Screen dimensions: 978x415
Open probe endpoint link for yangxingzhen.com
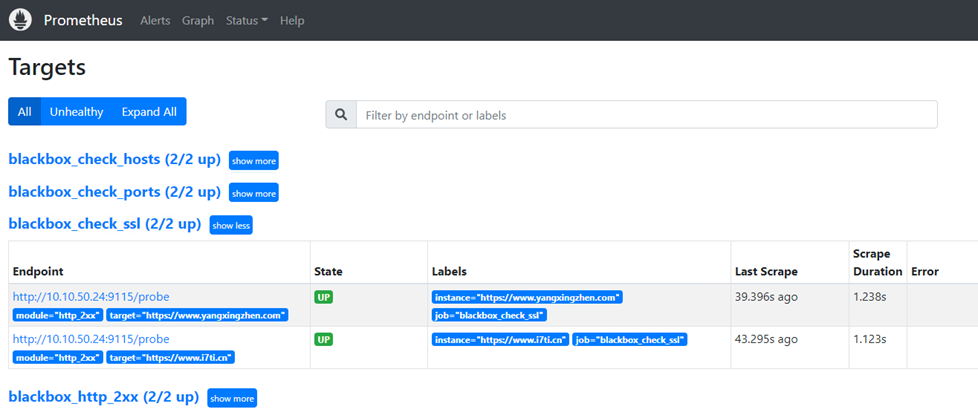91,296
